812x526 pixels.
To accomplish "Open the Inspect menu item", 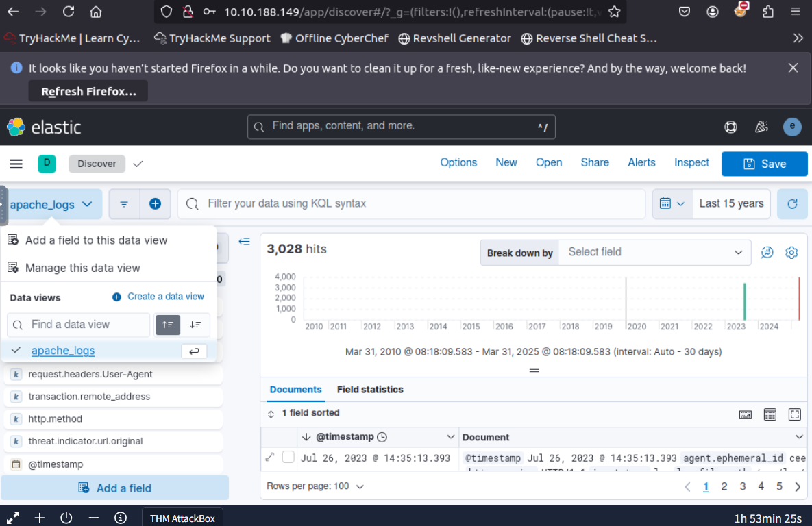I will click(691, 163).
